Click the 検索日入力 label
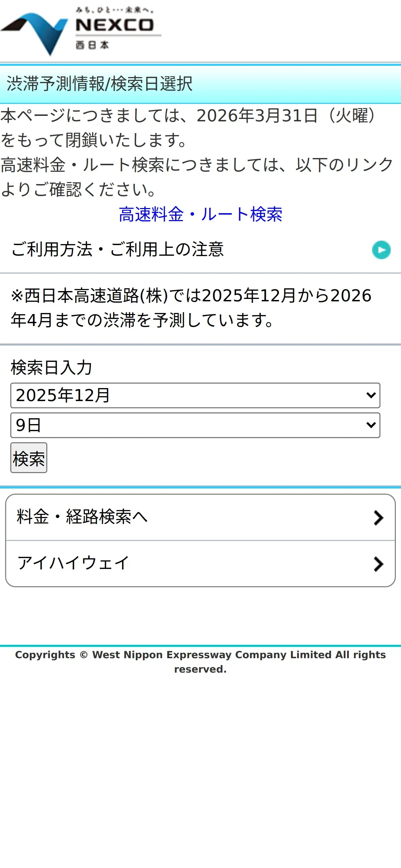 click(x=51, y=367)
